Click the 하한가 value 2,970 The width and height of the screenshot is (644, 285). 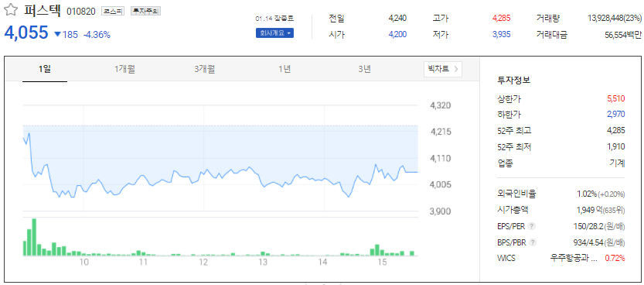615,115
